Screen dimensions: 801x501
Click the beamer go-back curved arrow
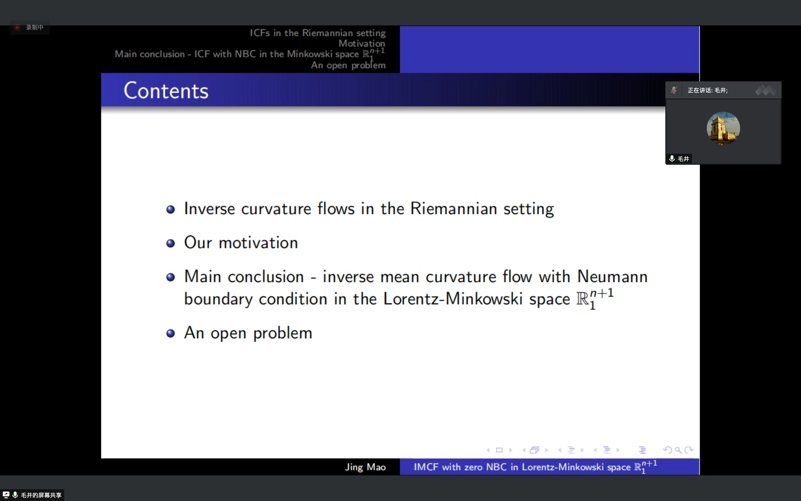(667, 450)
